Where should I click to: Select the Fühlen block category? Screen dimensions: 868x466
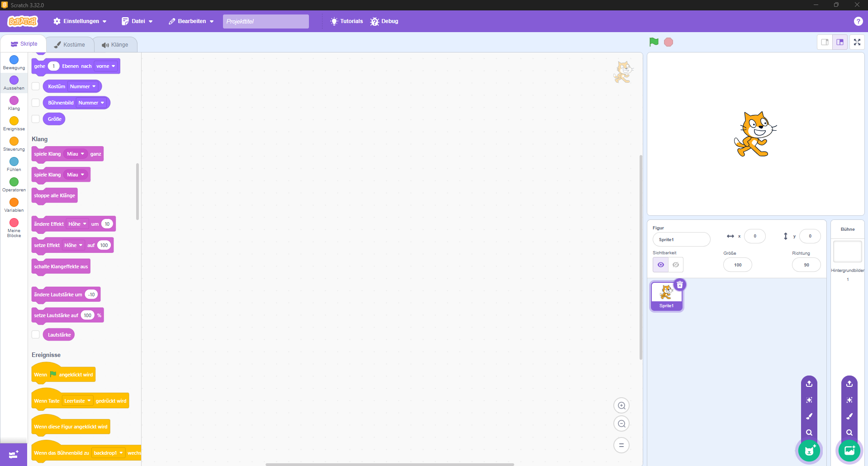(x=14, y=165)
